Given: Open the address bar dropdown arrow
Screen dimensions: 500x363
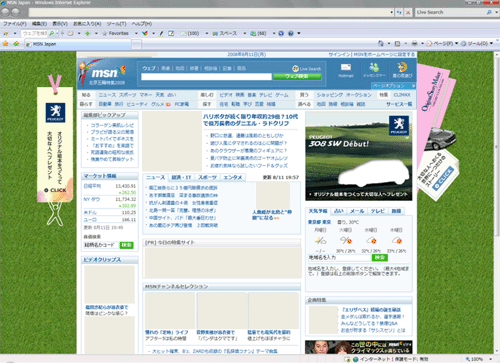Looking at the screenshot, I should (x=392, y=13).
